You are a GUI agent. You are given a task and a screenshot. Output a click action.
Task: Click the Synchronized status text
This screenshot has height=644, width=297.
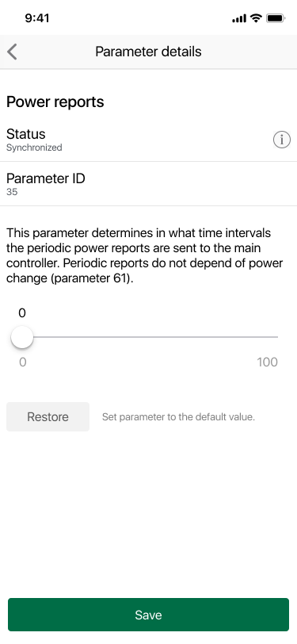coord(34,148)
